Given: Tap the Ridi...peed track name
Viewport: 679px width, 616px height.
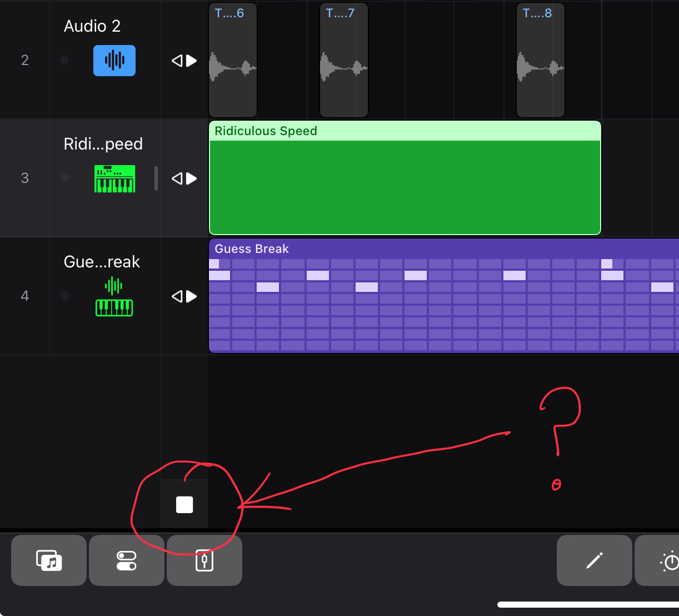Looking at the screenshot, I should click(103, 144).
